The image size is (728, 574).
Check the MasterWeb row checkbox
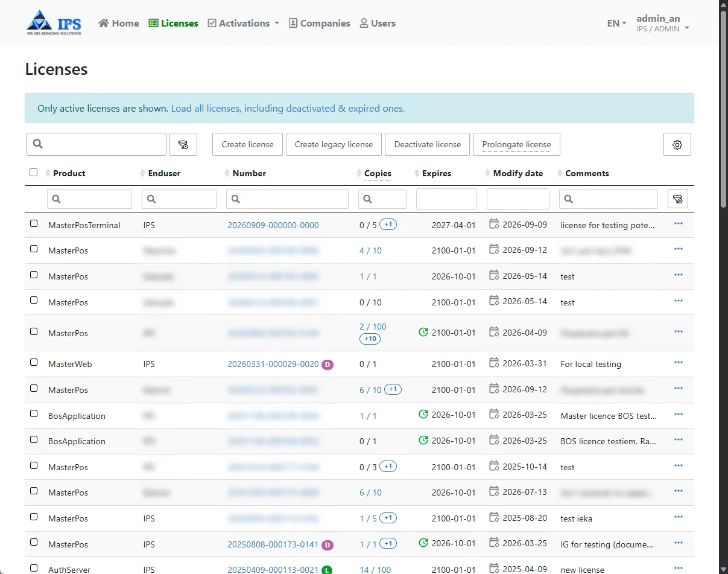click(34, 363)
